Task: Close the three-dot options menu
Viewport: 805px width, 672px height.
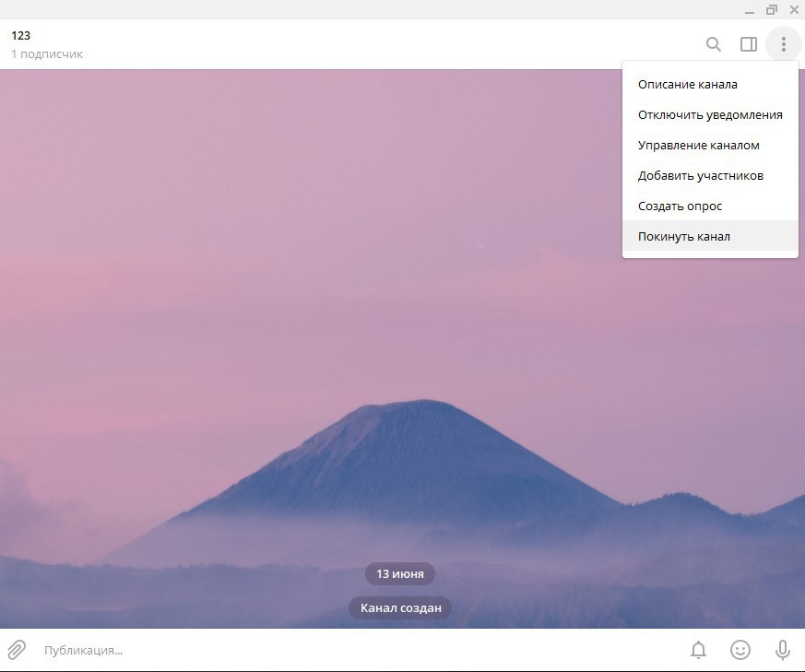Action: (x=784, y=44)
